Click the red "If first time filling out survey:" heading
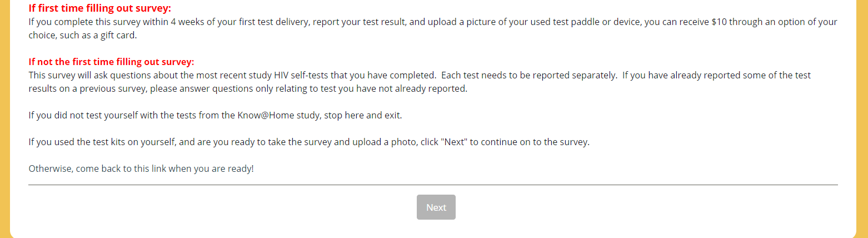Screen dimensions: 868x238 (100, 8)
